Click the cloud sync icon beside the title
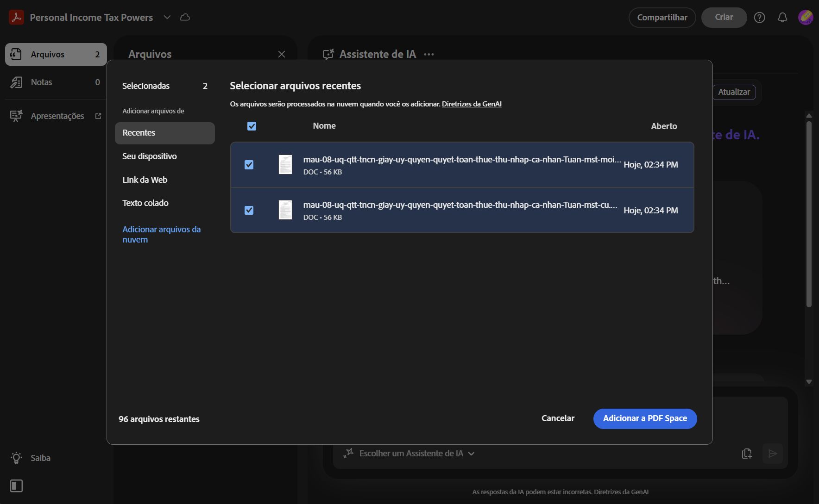 point(185,17)
